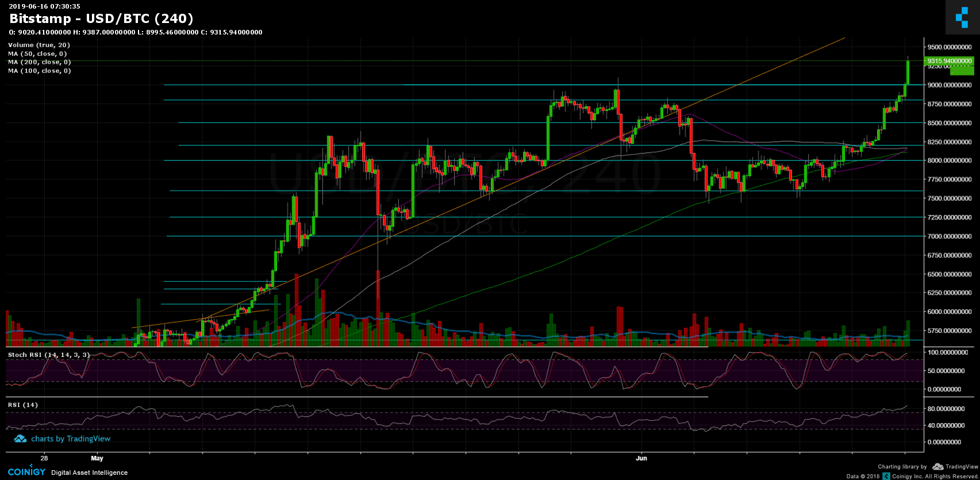The image size is (980, 480).
Task: Click the 7500.00 price axis label
Action: [948, 198]
